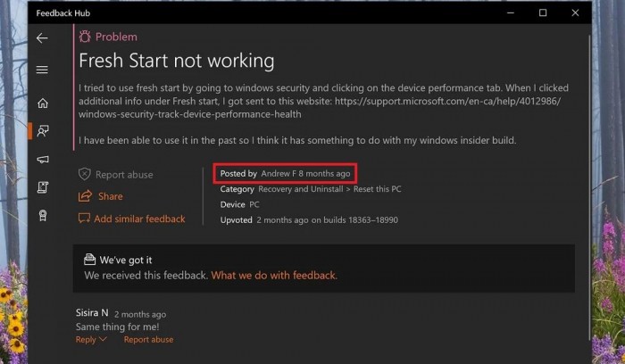This screenshot has height=364, width=625.
Task: Go back using the arrow icon
Action: point(42,38)
